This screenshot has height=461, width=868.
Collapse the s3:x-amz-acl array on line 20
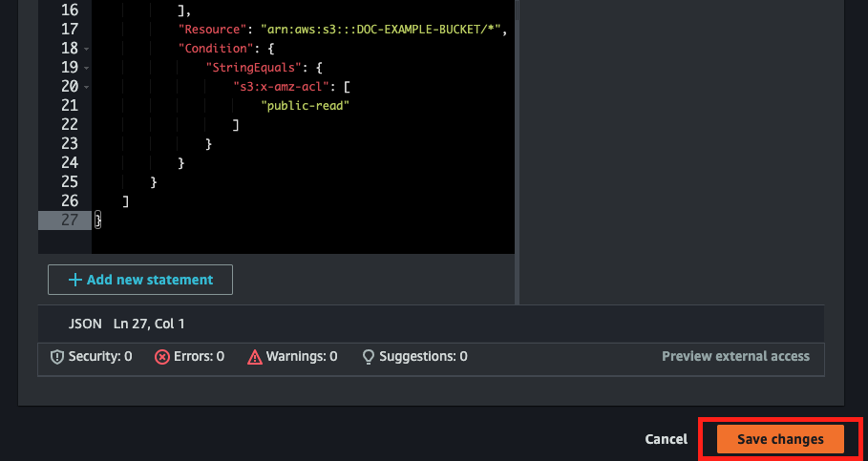pyautogui.click(x=87, y=87)
